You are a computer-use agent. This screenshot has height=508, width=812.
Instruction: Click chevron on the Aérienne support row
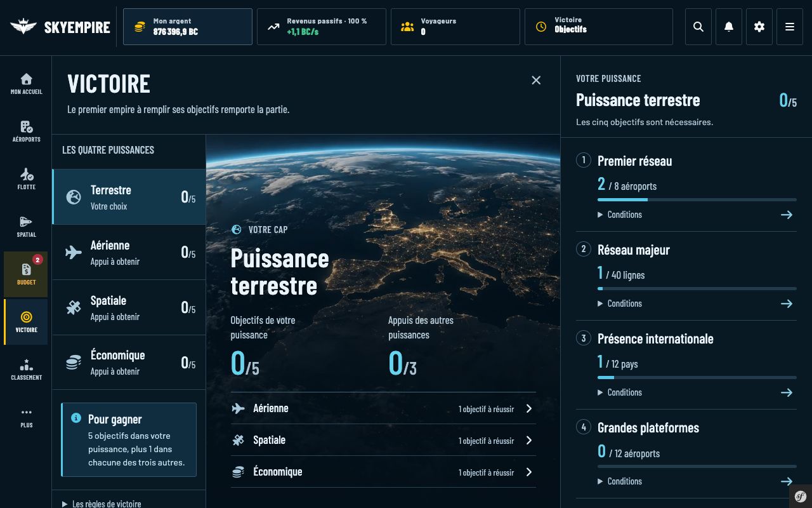(529, 408)
